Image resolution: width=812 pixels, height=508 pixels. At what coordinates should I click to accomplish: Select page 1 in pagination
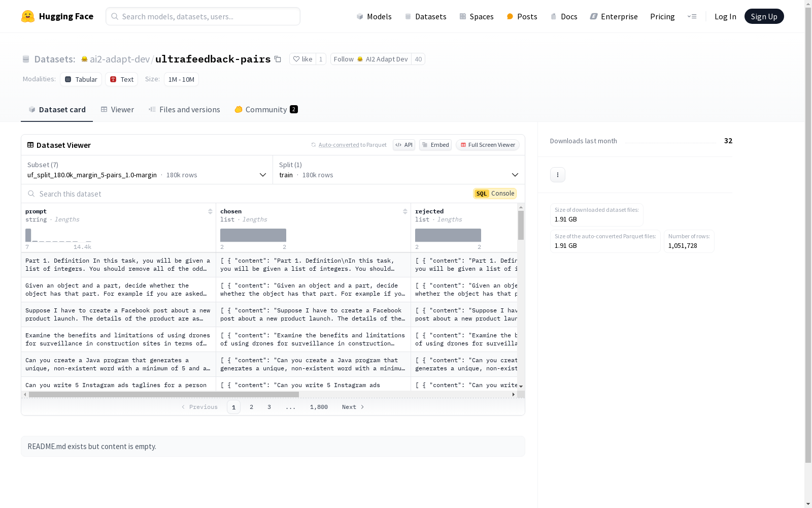tap(233, 407)
